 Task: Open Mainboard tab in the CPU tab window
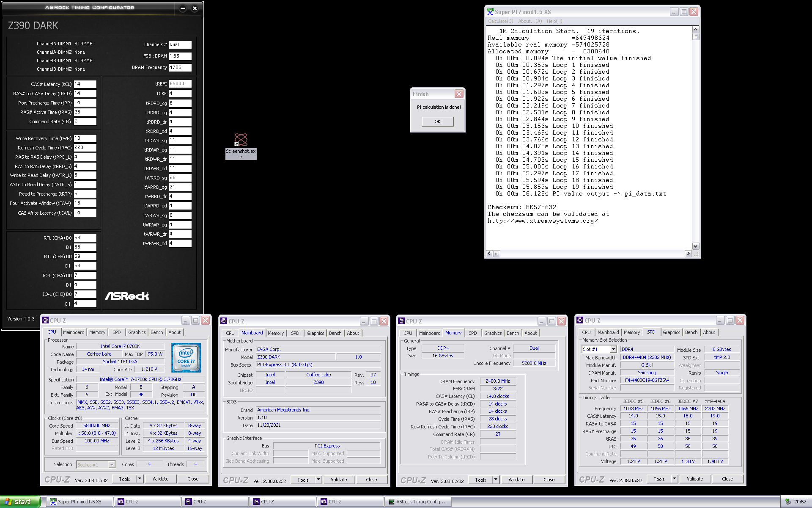point(74,332)
